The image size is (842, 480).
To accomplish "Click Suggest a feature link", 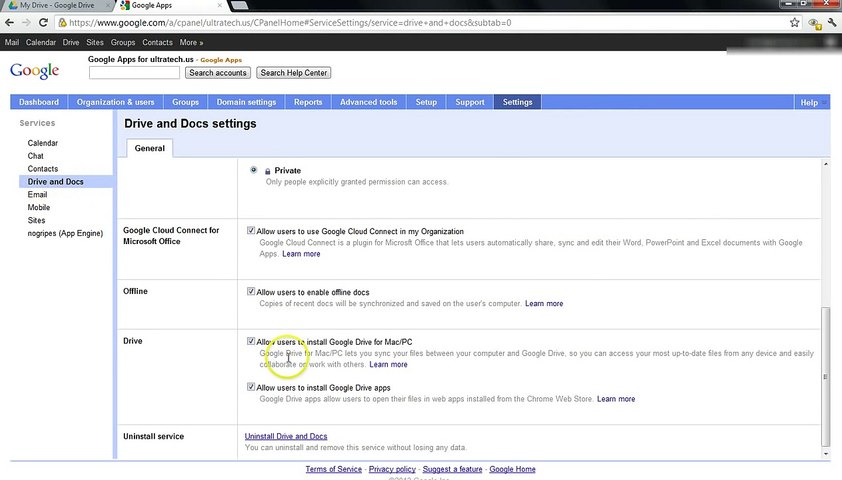I will pyautogui.click(x=452, y=469).
